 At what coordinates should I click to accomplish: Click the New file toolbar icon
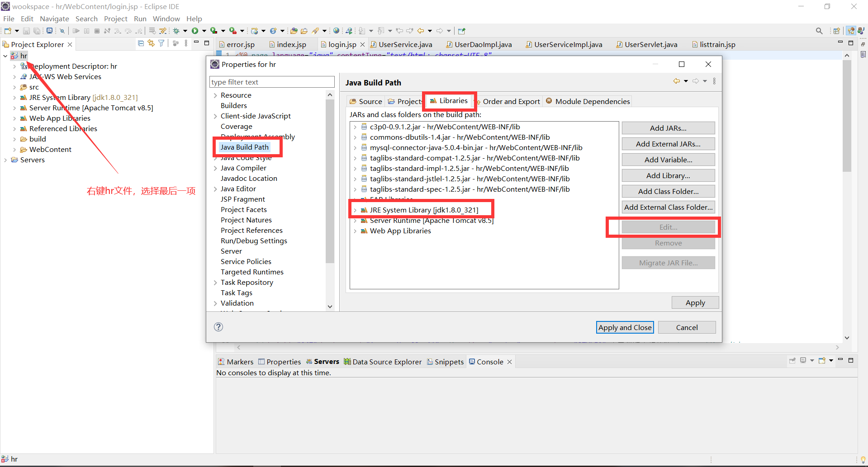(x=8, y=31)
